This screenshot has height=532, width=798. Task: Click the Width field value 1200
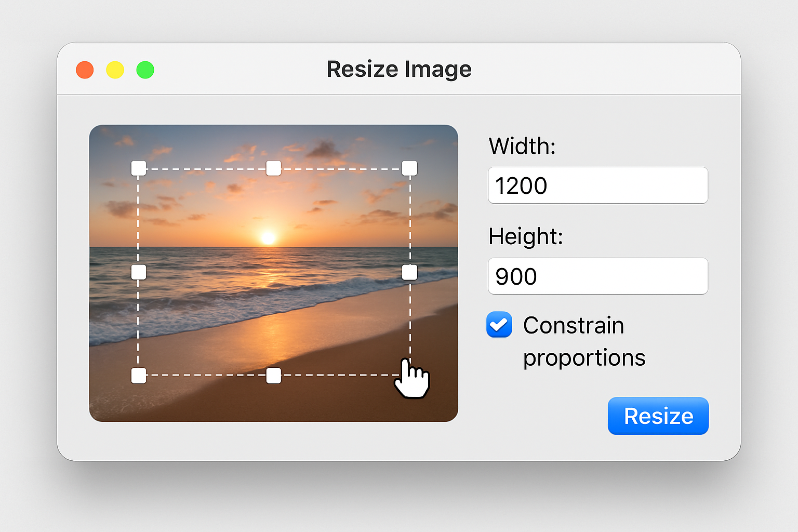pos(521,185)
